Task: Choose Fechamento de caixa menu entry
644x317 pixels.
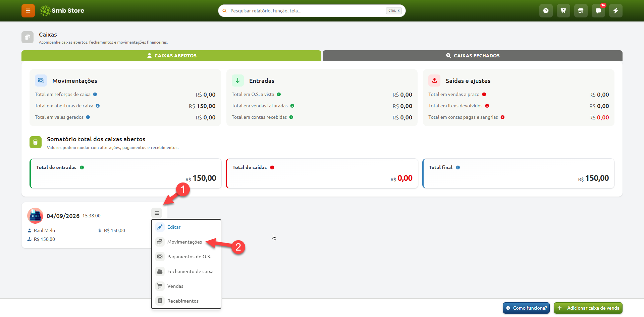Action: click(186, 271)
